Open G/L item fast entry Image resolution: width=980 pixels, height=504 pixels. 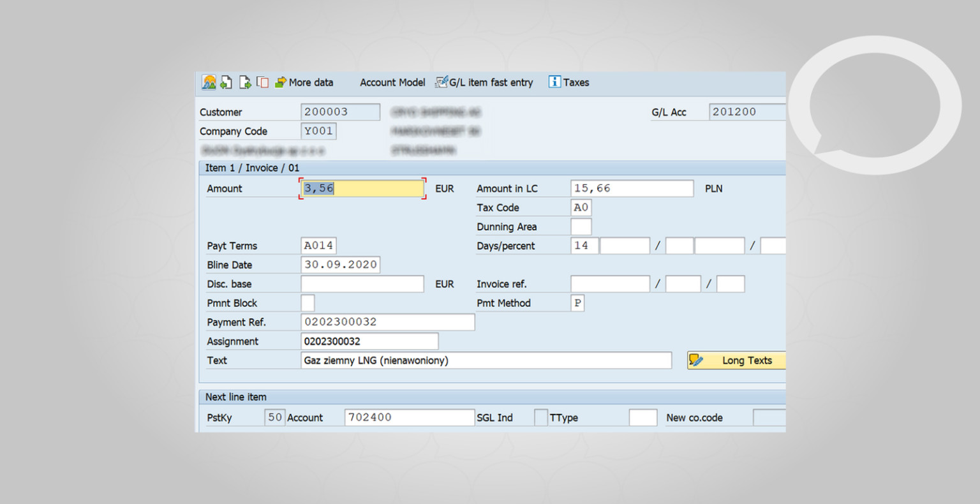click(x=484, y=82)
